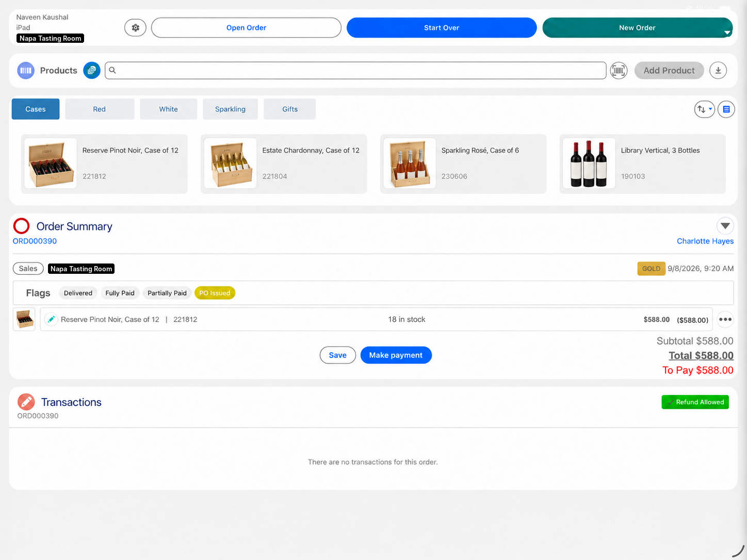This screenshot has width=747, height=560.
Task: Click the Sales order type tag
Action: pos(28,269)
